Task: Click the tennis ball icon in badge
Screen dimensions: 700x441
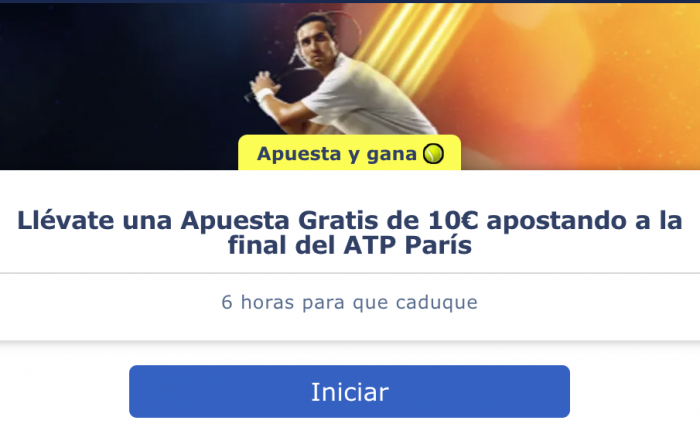Action: (433, 154)
